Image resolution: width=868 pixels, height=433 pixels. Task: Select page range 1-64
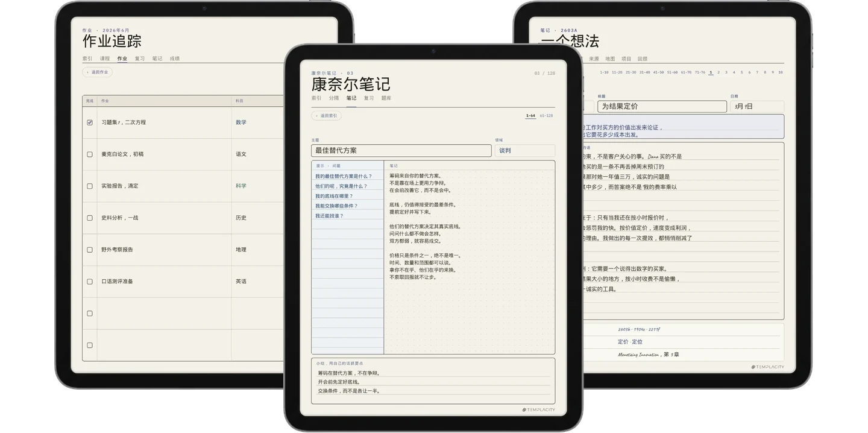tap(530, 116)
